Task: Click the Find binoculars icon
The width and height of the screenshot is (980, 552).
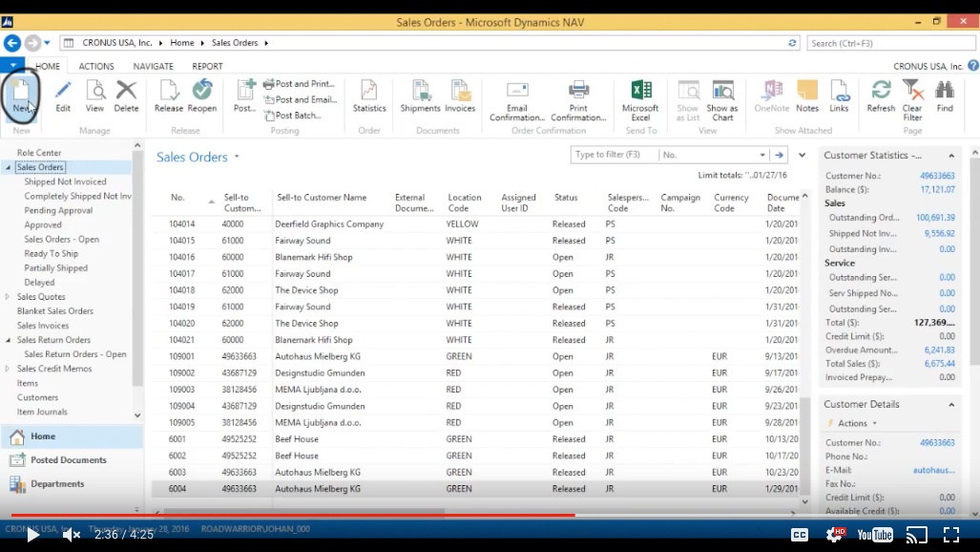Action: pyautogui.click(x=945, y=96)
